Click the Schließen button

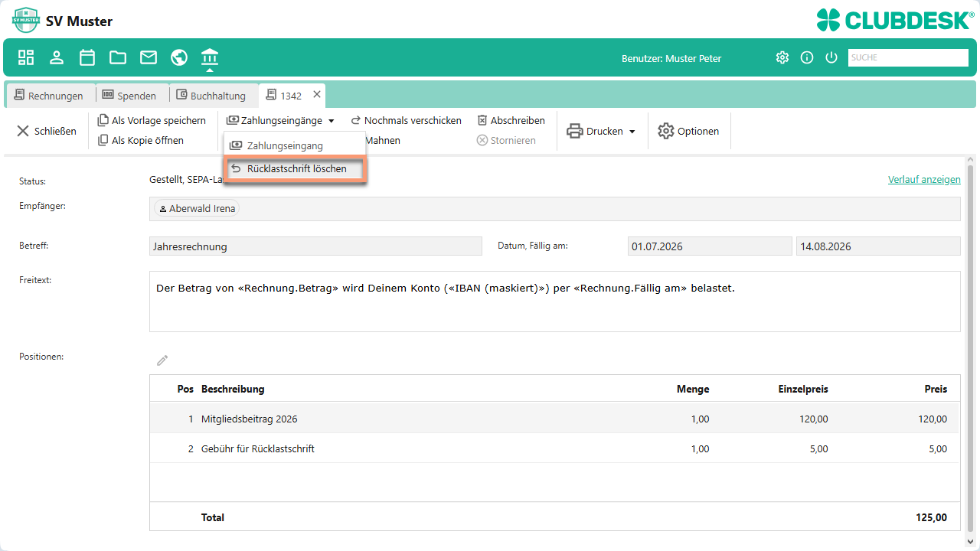[47, 131]
